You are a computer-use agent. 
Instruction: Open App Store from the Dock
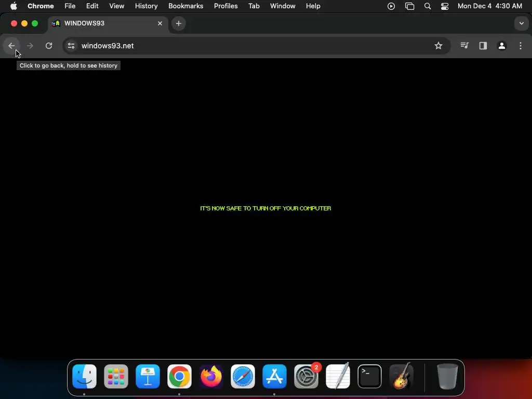click(x=274, y=376)
